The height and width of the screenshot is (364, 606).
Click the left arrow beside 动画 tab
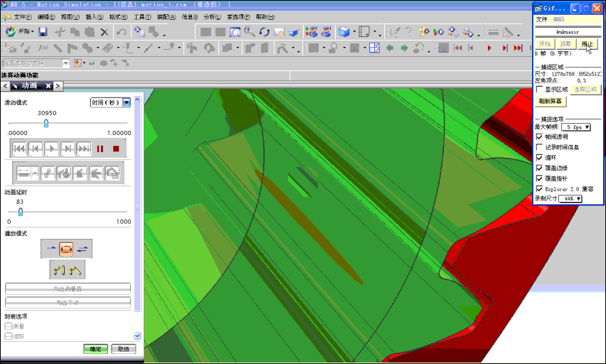tap(5, 86)
